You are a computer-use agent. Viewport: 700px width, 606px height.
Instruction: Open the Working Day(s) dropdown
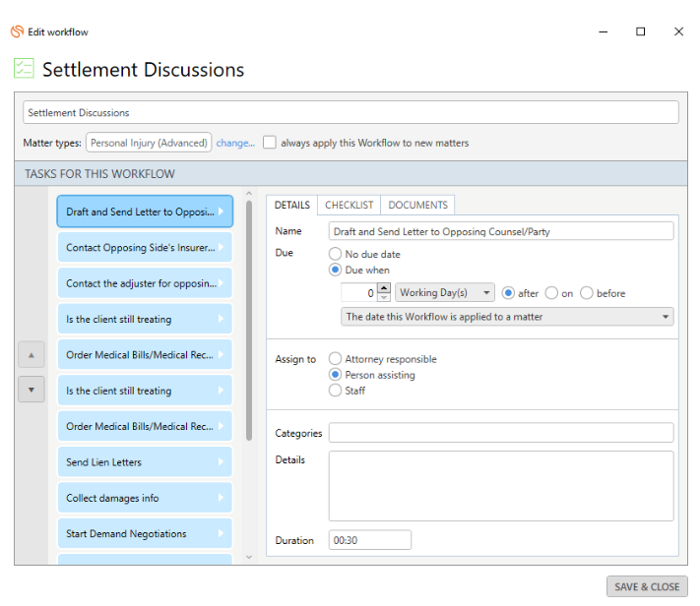point(446,293)
